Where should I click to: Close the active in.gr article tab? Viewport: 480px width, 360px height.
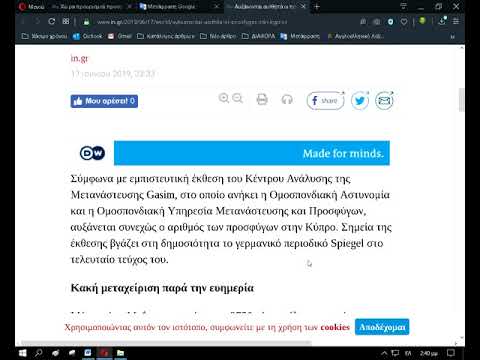tap(303, 6)
